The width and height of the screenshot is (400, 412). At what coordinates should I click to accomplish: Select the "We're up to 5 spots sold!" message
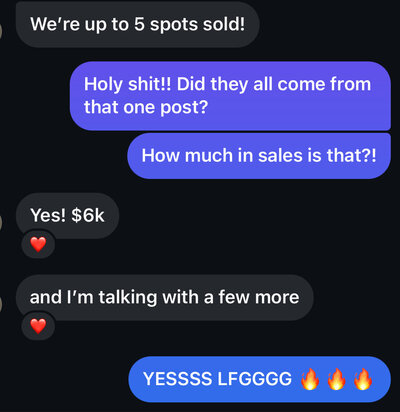pyautogui.click(x=137, y=24)
